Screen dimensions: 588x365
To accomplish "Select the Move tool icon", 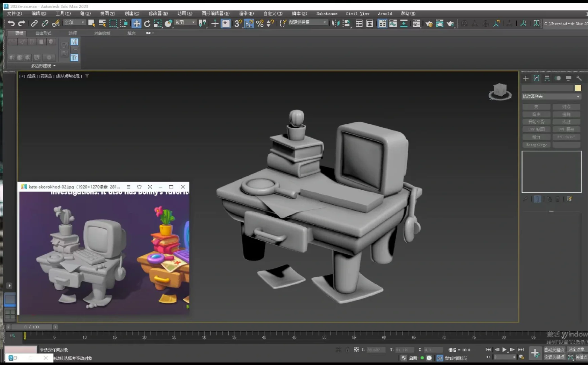I will coord(136,24).
